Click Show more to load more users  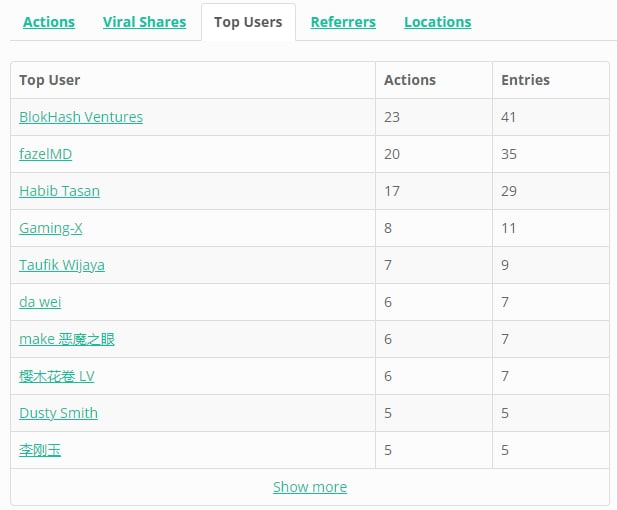(x=310, y=487)
